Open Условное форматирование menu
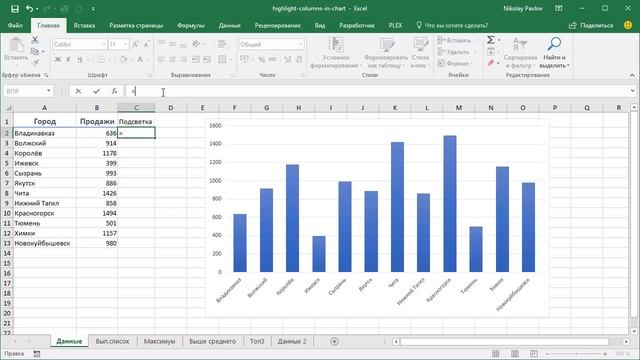Screen dimensions: 640x360 pos(336,52)
